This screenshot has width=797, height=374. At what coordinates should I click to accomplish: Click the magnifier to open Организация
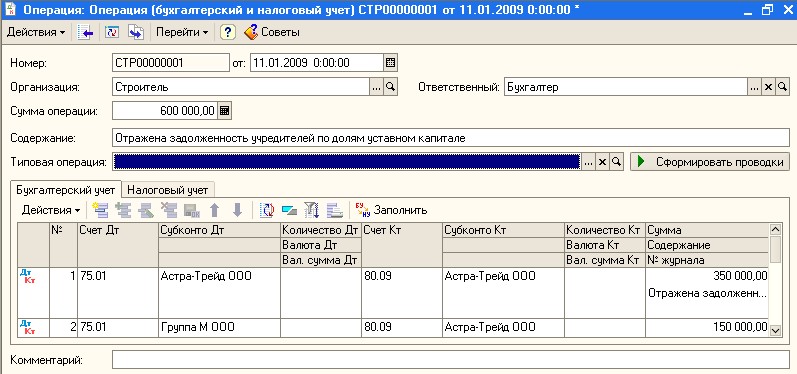(x=390, y=87)
